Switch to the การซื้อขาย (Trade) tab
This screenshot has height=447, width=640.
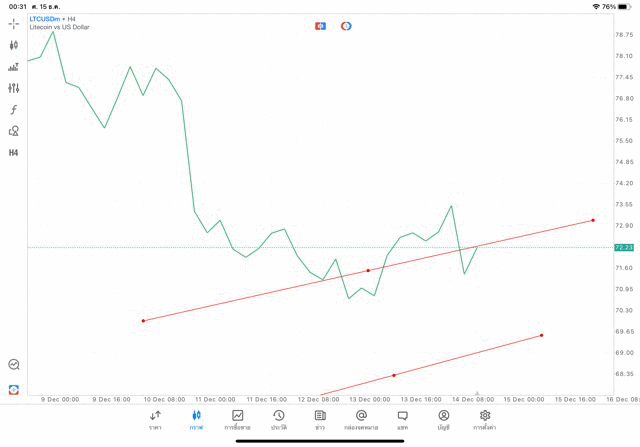click(x=238, y=419)
